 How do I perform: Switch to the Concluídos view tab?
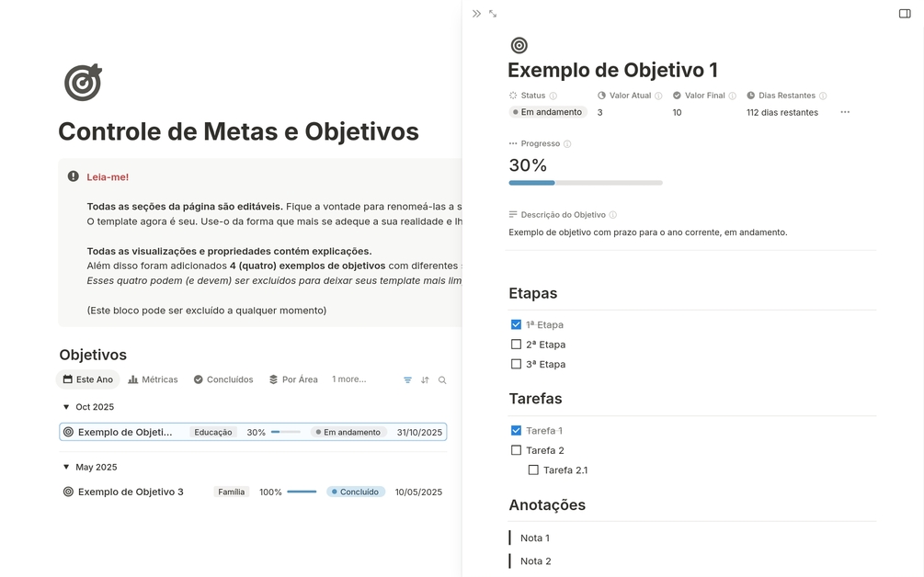pos(223,379)
